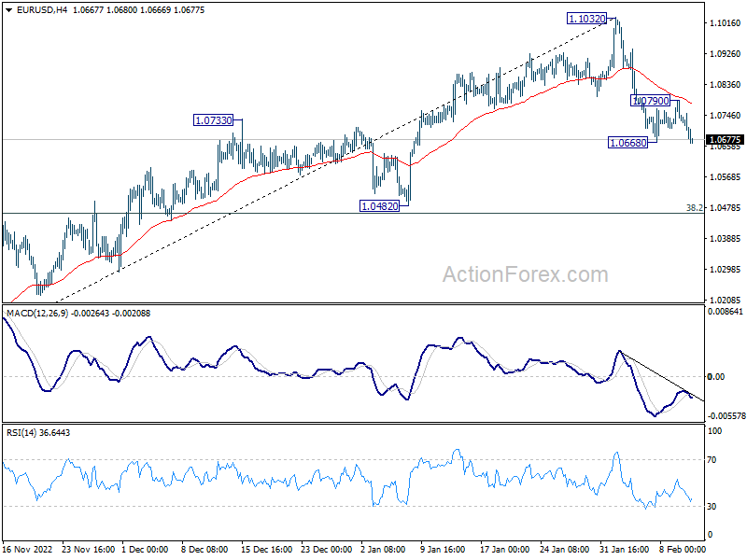747x560 pixels.
Task: Click the RSI 70 level label
Action: (x=712, y=460)
